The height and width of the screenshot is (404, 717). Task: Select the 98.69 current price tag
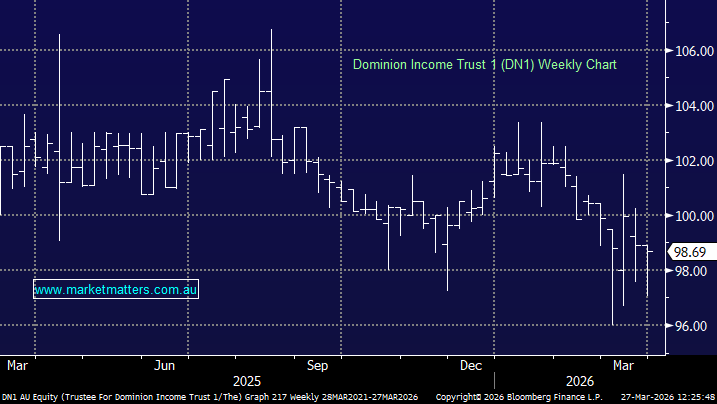[692, 252]
